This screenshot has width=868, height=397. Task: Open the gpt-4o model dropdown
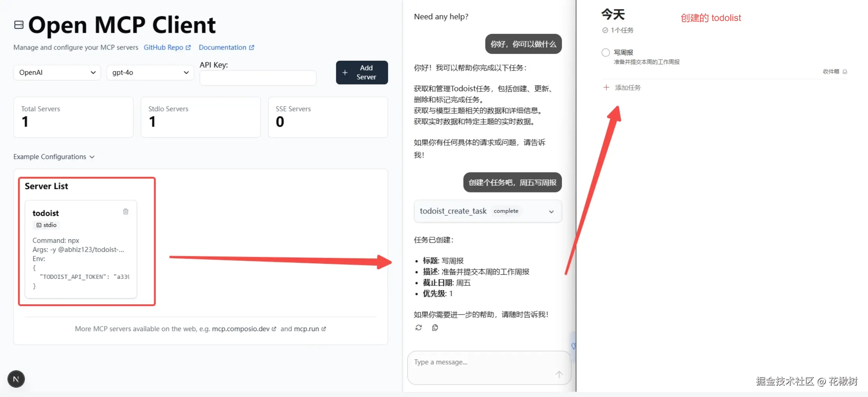[x=150, y=72]
